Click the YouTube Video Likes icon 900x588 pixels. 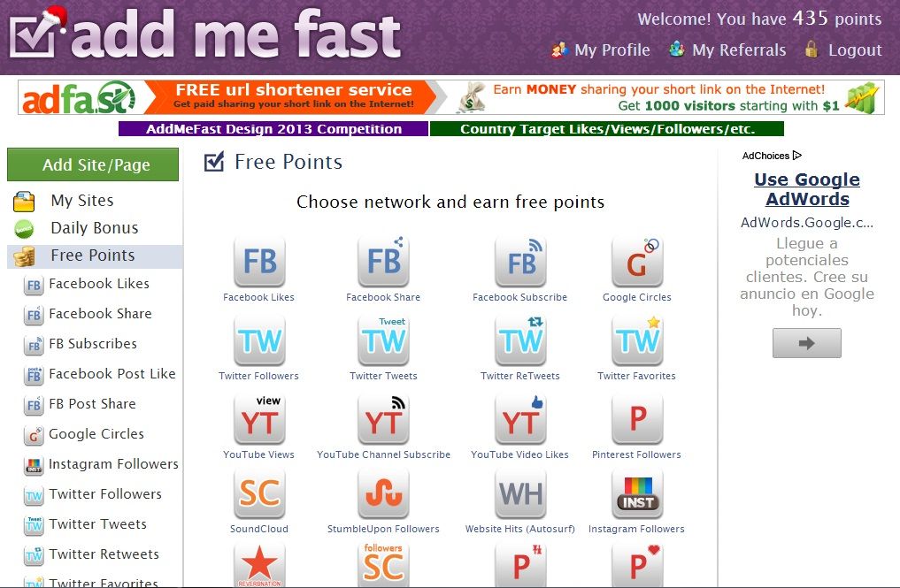[520, 419]
